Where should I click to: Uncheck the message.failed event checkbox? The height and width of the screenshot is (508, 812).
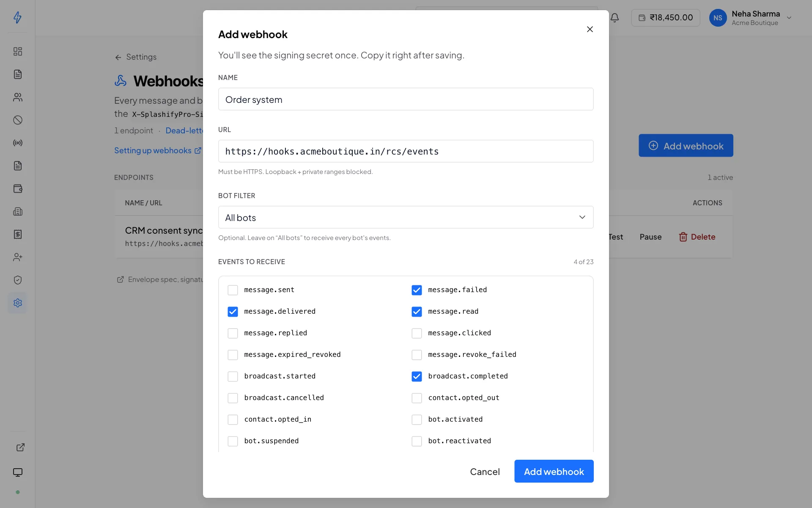click(x=417, y=290)
